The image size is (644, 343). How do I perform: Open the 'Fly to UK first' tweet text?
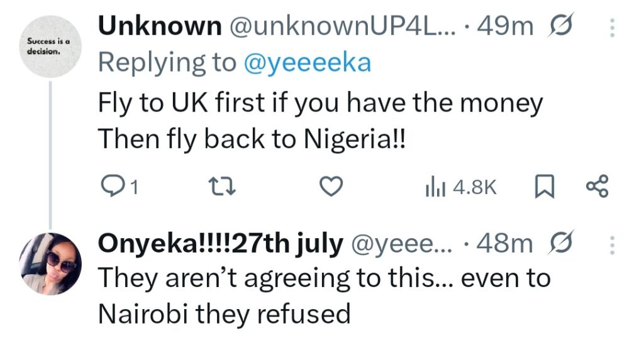click(318, 122)
